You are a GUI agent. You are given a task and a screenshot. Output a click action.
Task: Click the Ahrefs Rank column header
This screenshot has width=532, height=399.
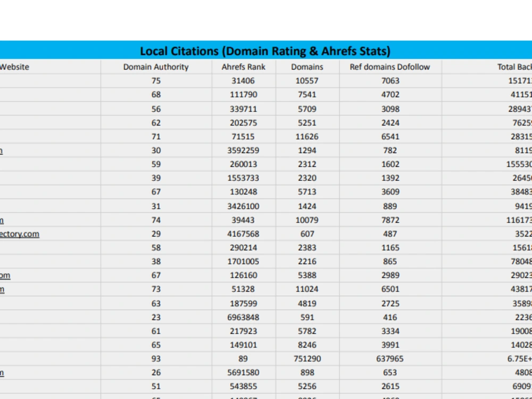point(243,67)
